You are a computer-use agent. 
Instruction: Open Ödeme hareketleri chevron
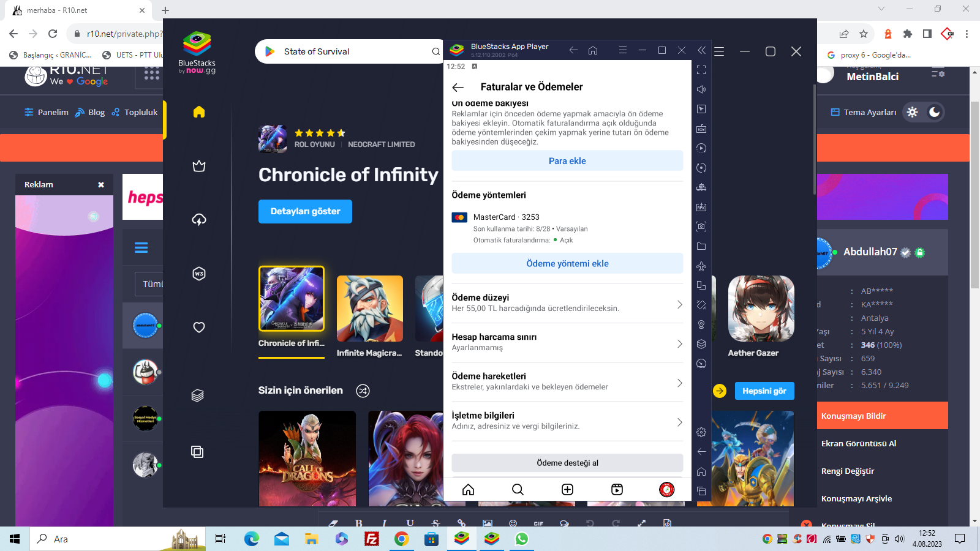point(679,383)
